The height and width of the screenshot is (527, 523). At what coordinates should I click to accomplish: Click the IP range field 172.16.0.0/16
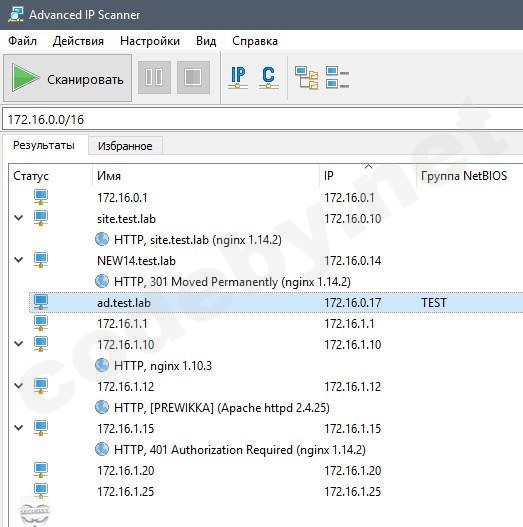tap(262, 119)
